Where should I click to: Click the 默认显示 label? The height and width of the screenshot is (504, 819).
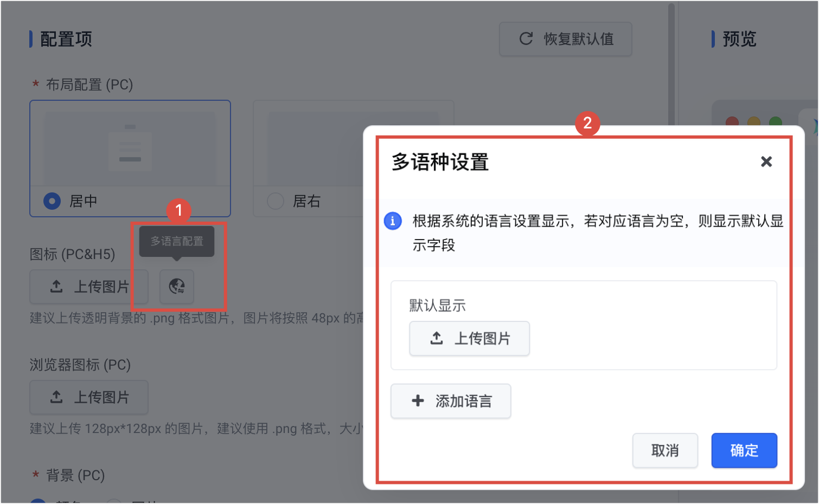(x=438, y=306)
